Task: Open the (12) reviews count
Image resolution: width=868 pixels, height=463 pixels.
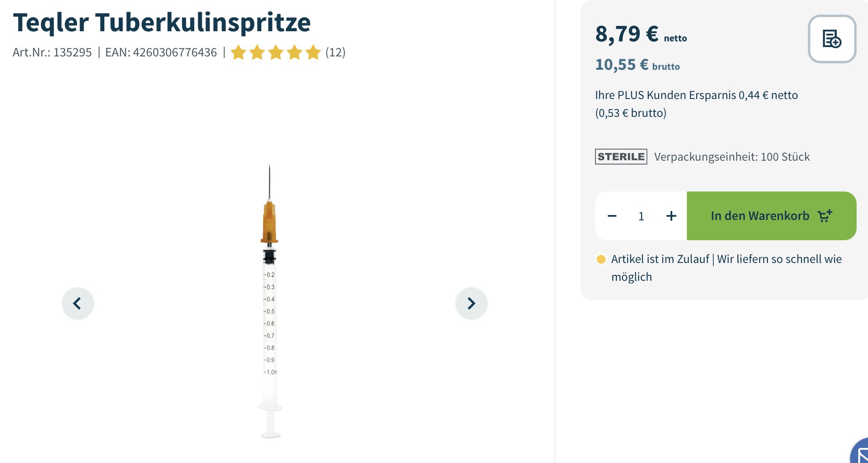Action: pos(335,52)
